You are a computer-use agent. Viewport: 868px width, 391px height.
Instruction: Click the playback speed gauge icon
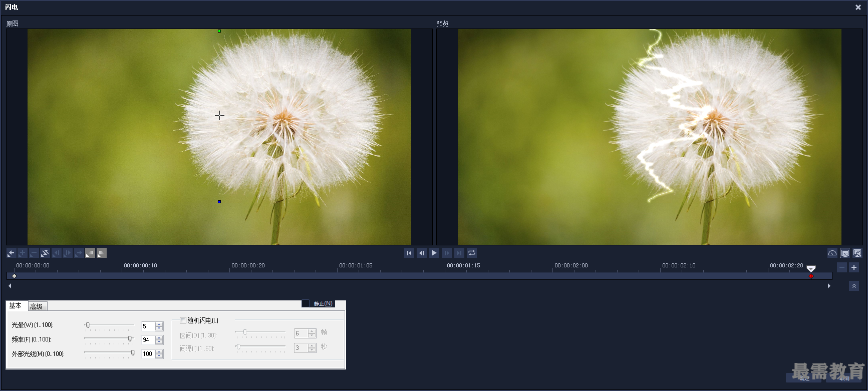click(x=832, y=253)
